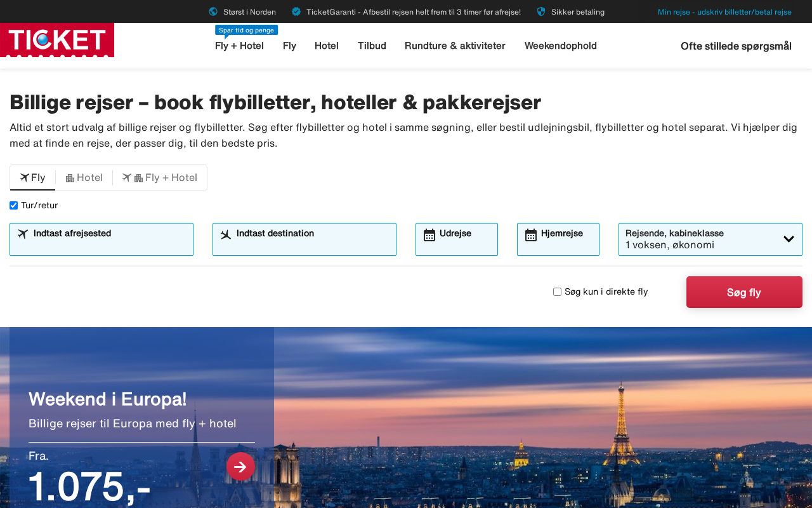This screenshot has width=812, height=508.
Task: Click the Billige rejser main page heading
Action: point(275,102)
